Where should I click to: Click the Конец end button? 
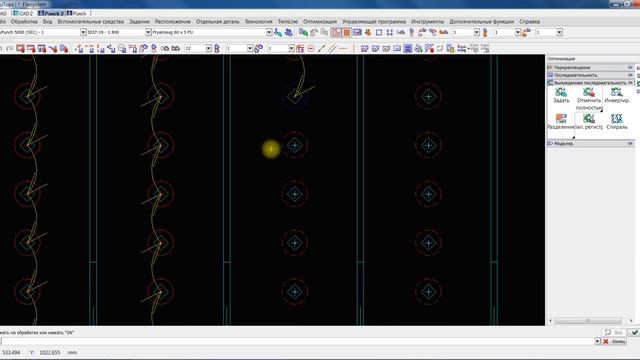point(615,341)
